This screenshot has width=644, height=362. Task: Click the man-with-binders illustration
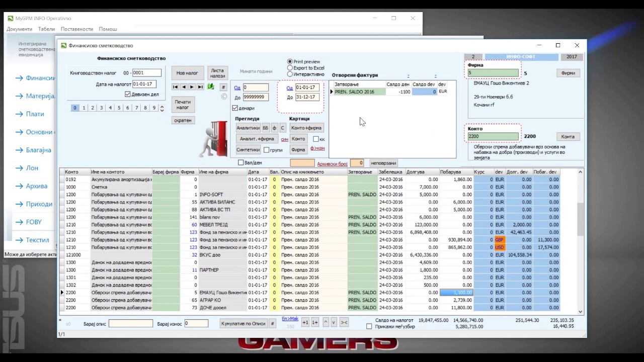coord(215,139)
